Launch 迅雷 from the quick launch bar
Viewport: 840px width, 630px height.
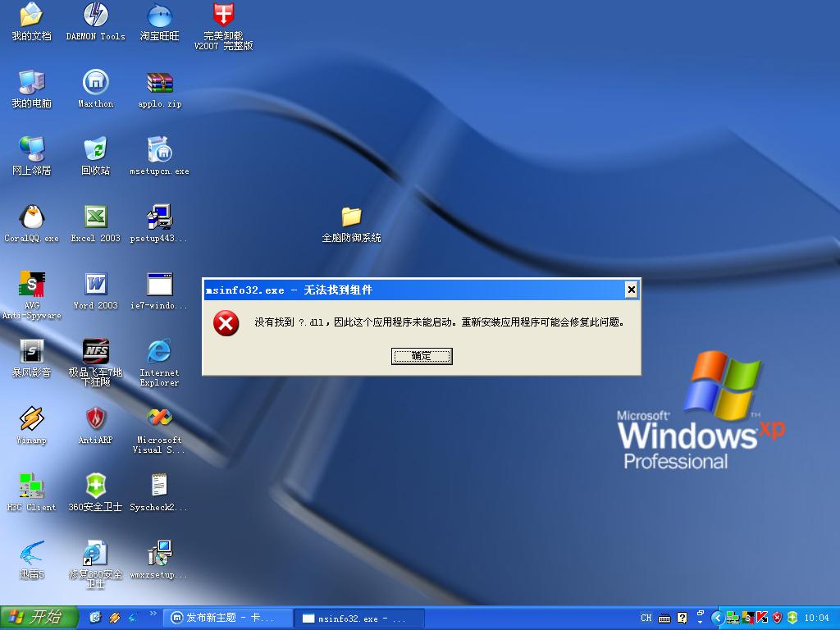(132, 618)
